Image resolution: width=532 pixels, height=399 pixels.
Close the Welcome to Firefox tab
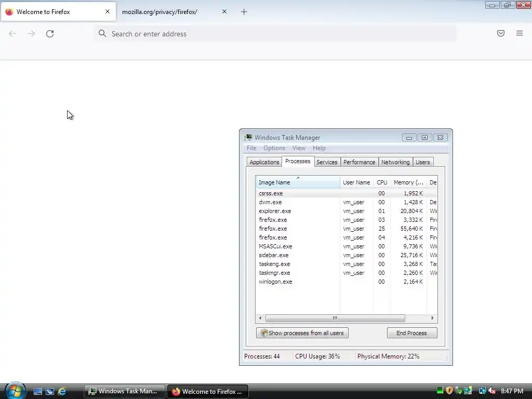tap(108, 11)
